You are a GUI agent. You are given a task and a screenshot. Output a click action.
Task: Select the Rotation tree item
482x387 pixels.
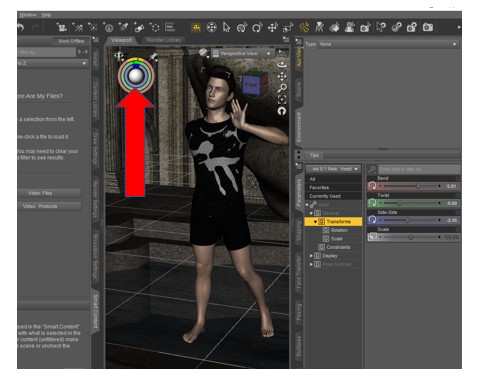pyautogui.click(x=339, y=230)
